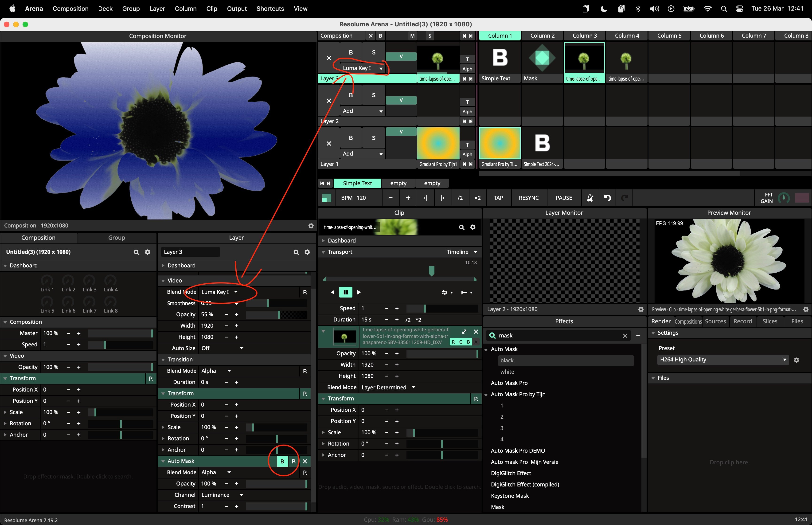Click the undo arrow icon

pos(607,198)
